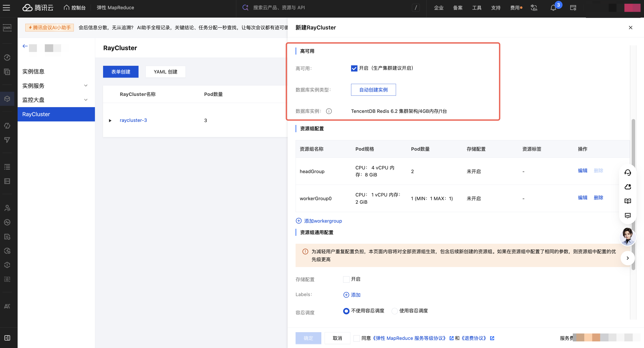Viewport: 644px width, 348px height.
Task: Click the 取消 button
Action: [337, 338]
